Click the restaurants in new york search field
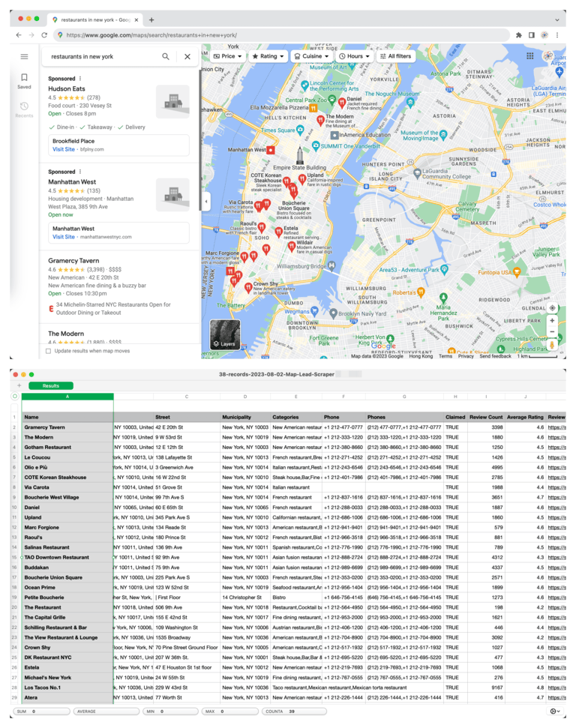The image size is (576, 728). pos(102,57)
